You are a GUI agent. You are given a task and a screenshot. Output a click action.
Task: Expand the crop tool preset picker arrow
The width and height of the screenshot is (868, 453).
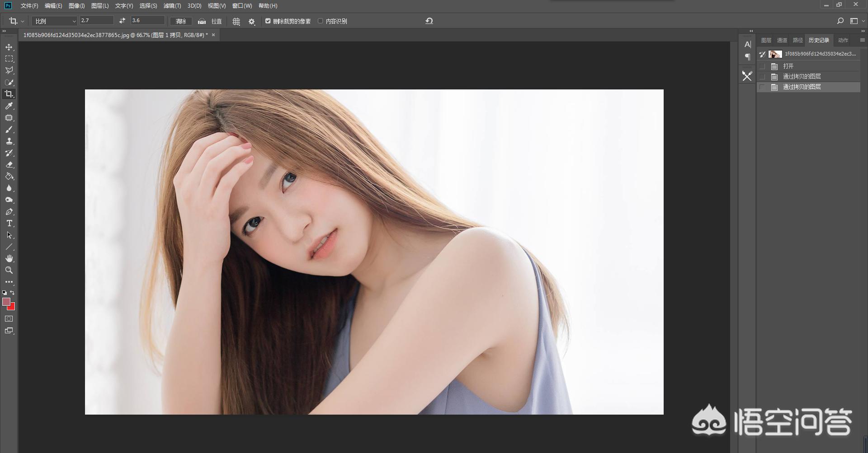pos(23,21)
